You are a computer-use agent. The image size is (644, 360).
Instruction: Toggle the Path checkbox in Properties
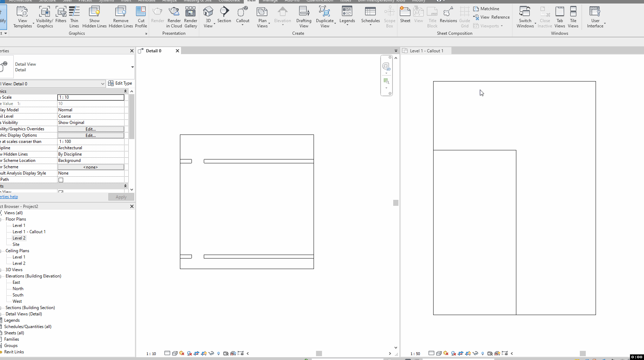(61, 180)
